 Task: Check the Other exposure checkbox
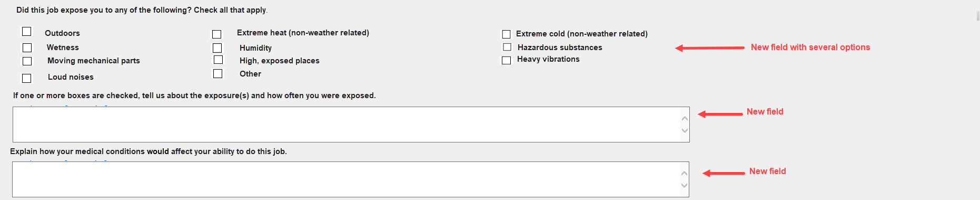point(217,73)
